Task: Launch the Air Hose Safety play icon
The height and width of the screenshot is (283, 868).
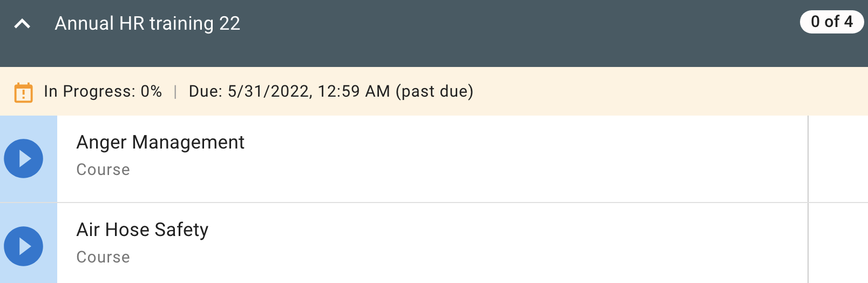Action: click(24, 246)
